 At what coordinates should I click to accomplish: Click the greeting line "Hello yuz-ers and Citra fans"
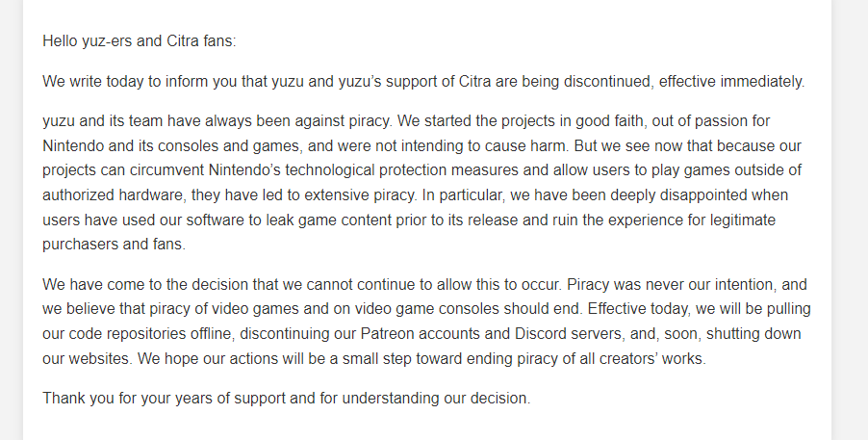click(139, 41)
